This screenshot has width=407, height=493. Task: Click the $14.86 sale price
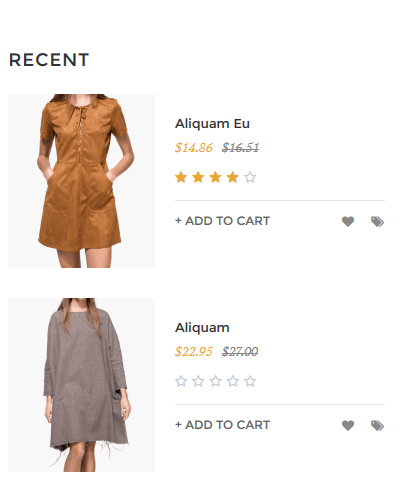coord(194,147)
